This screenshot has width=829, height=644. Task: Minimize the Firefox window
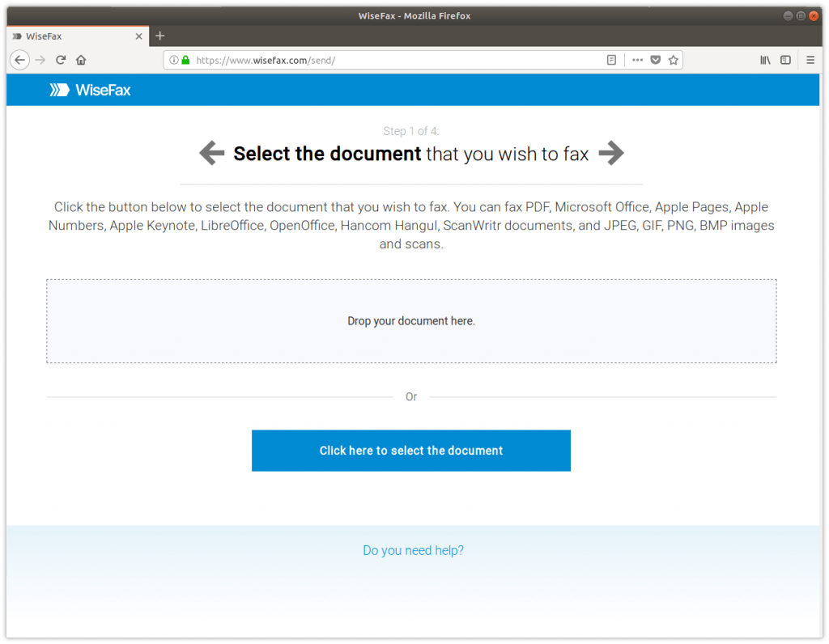coord(788,16)
